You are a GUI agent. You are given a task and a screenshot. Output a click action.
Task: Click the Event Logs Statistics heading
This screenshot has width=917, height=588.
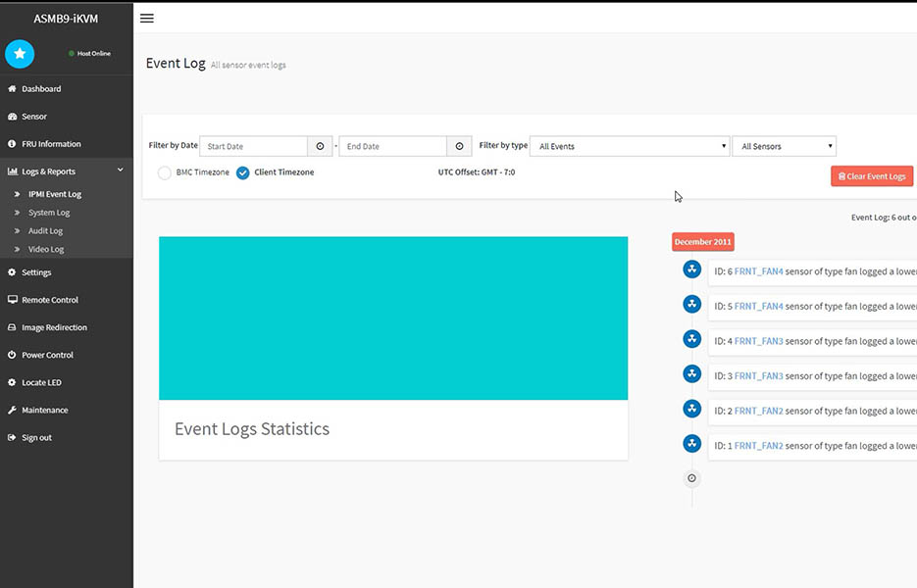[252, 429]
